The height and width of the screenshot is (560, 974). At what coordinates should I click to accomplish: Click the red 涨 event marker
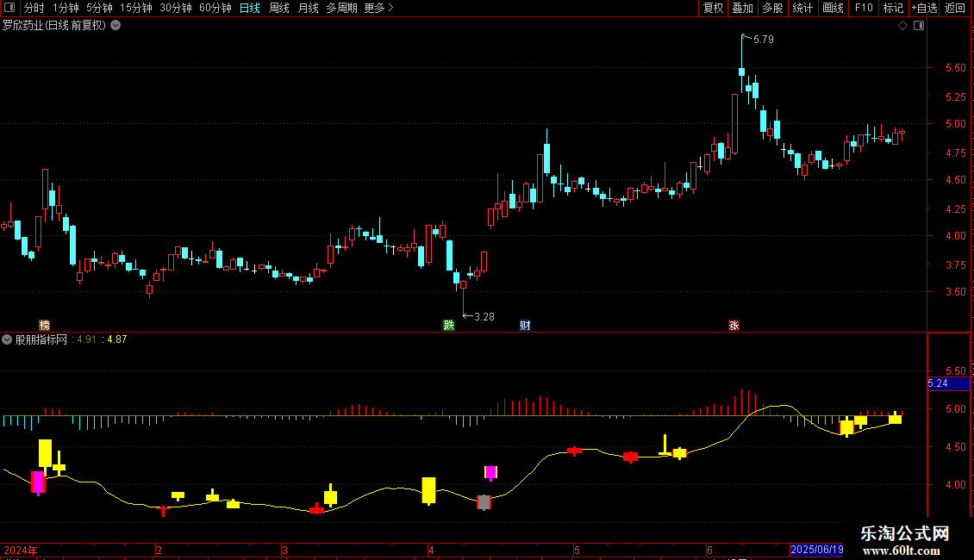[734, 326]
